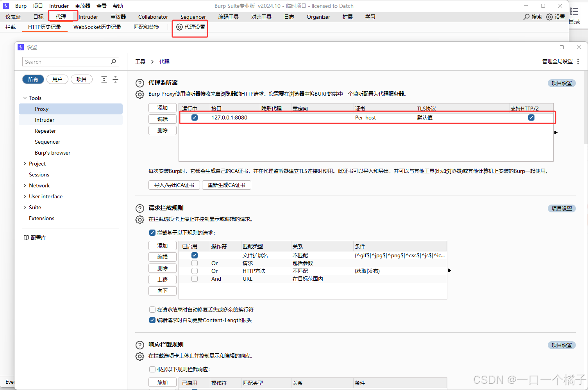
Task: Click 上移 button for request rules
Action: point(163,280)
